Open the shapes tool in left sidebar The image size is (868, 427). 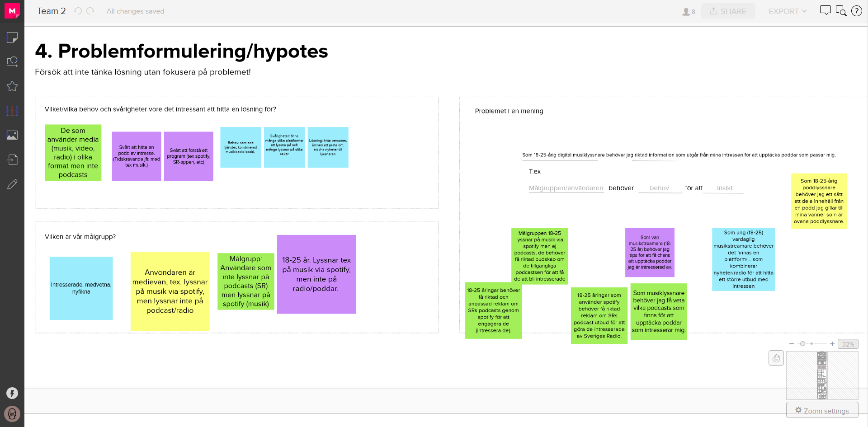(12, 62)
